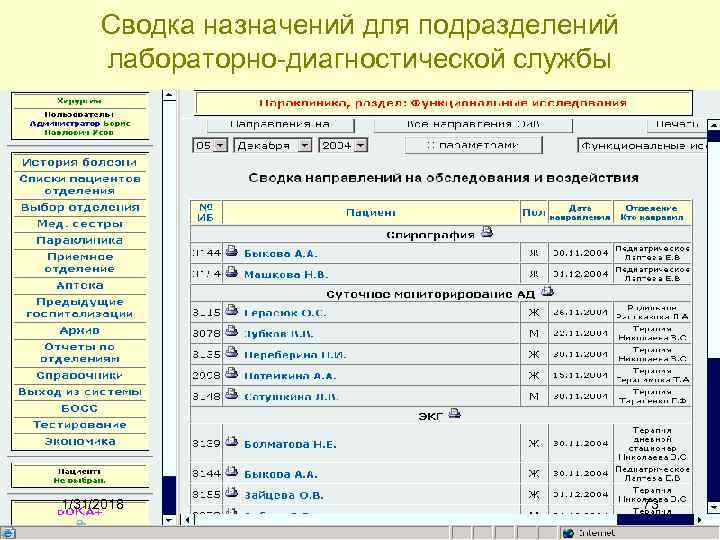Open Отчеты по отделениям sidebar item
The width and height of the screenshot is (720, 540).
pos(79,353)
